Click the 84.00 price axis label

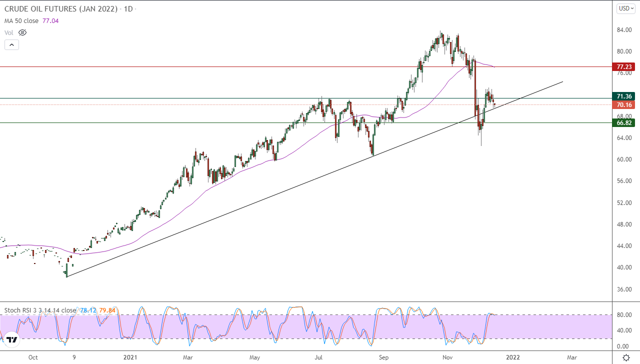coord(623,30)
